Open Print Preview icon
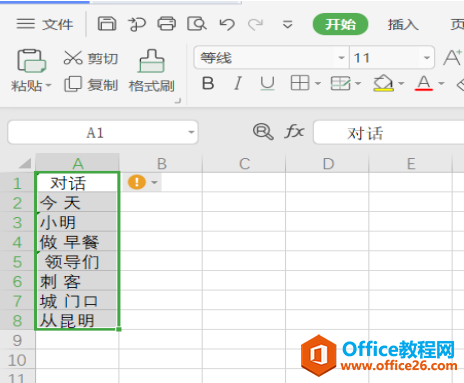Screen dimensions: 464x383 pos(197,24)
